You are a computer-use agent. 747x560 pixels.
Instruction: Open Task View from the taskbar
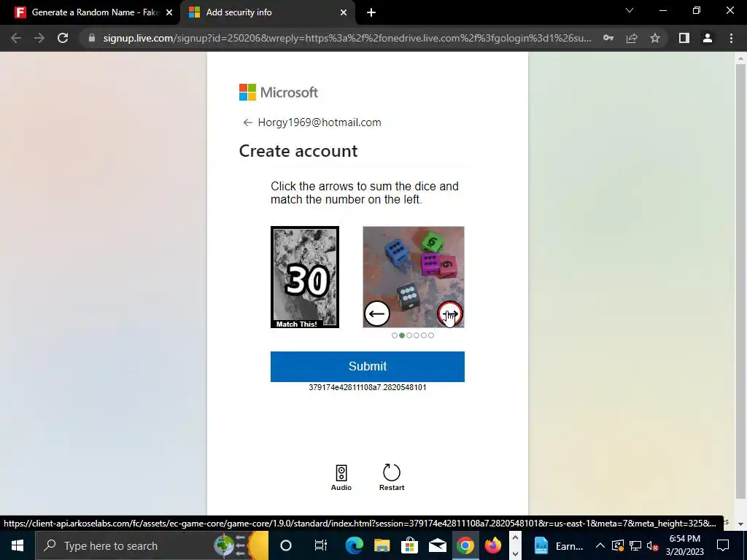(321, 545)
